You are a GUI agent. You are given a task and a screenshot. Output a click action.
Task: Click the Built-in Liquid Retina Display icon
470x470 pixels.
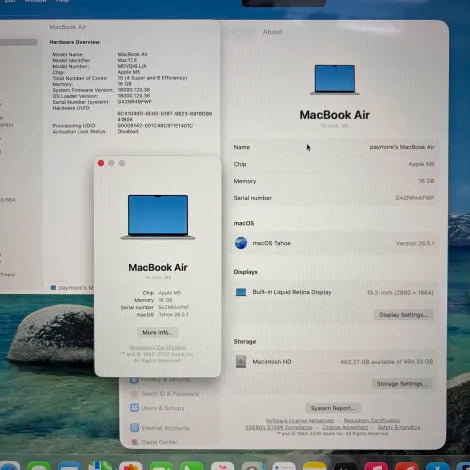pyautogui.click(x=241, y=292)
